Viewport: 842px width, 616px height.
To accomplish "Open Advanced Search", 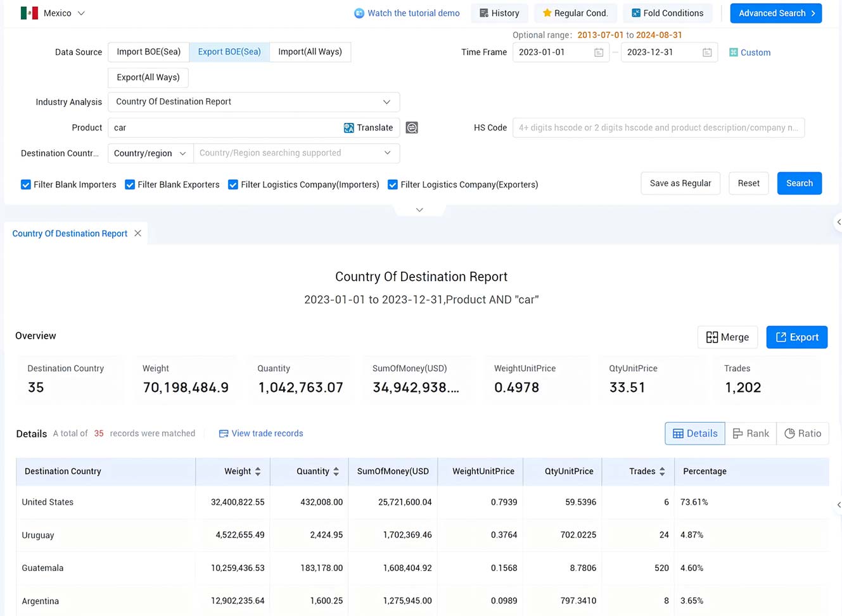I will 776,13.
